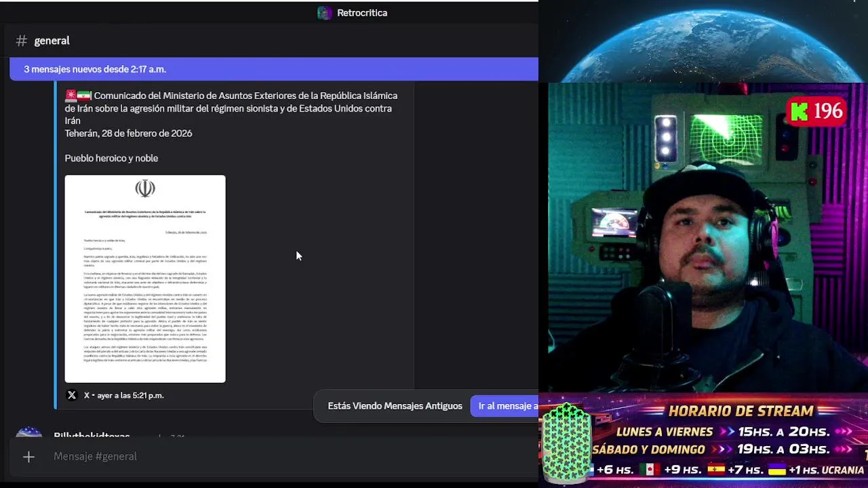Click the 'Teherán, 28 de febrero de 2026' line
Screen dimensions: 868x488
coord(128,134)
